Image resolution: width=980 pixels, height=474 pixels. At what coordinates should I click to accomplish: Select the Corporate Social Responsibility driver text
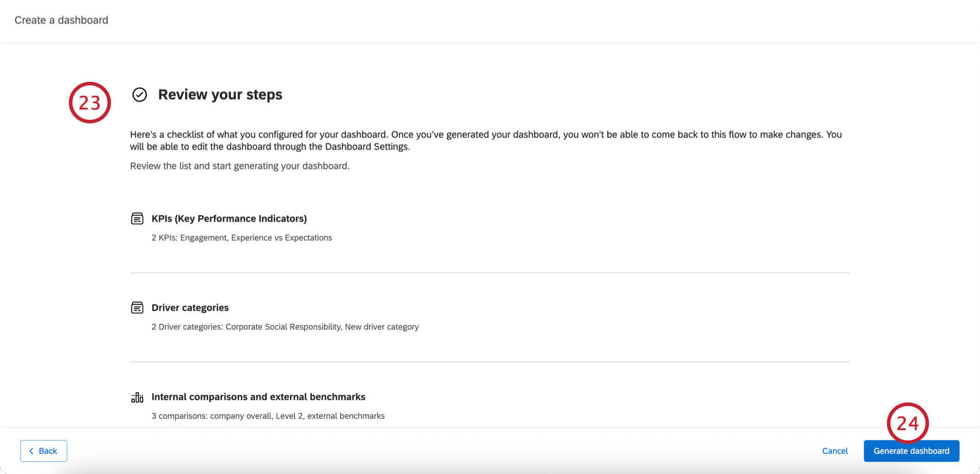285,326
